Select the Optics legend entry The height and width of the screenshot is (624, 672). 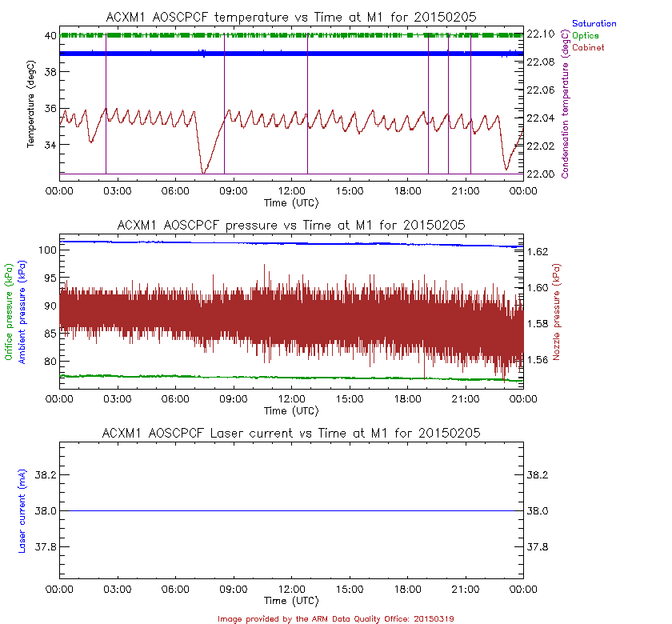pos(586,36)
